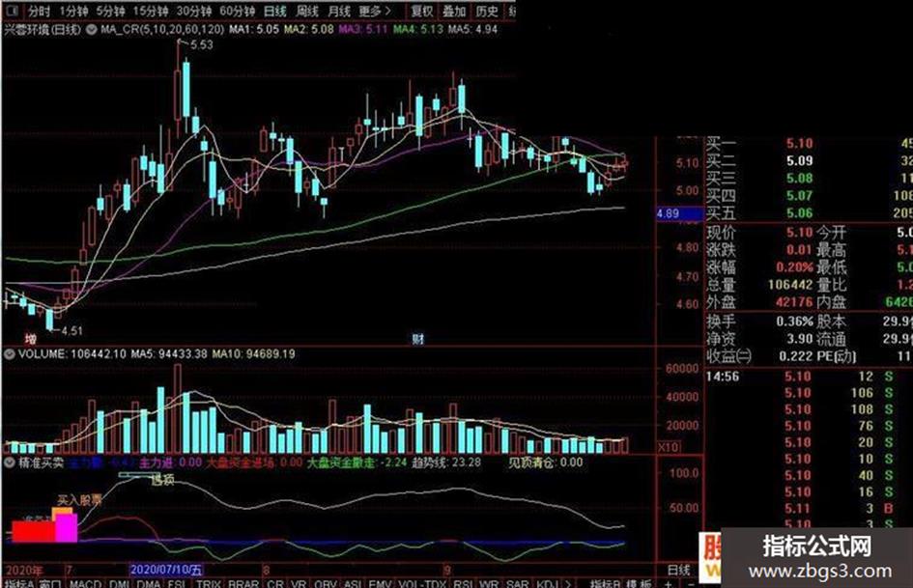
Task: Open the MA_CR indicator dropdown circle
Action: click(92, 29)
